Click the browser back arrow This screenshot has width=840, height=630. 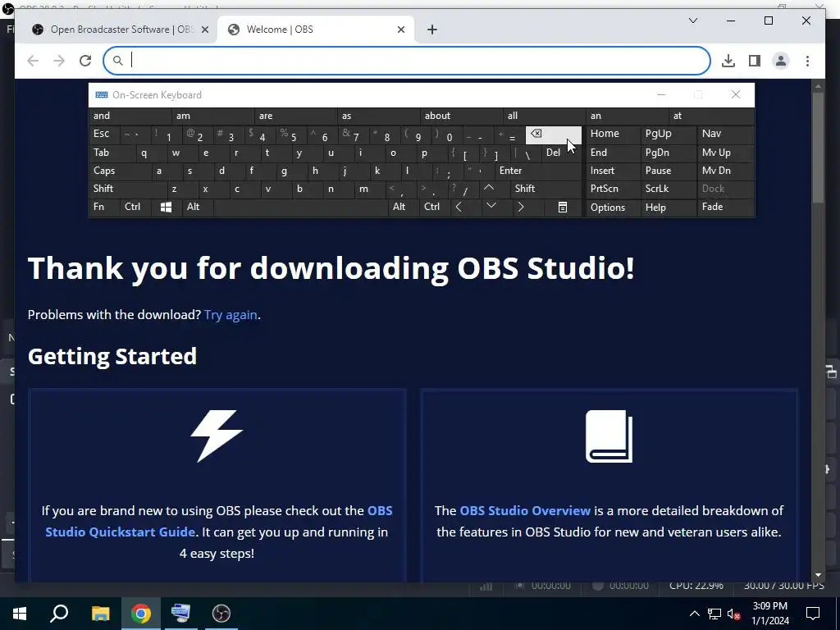click(33, 61)
